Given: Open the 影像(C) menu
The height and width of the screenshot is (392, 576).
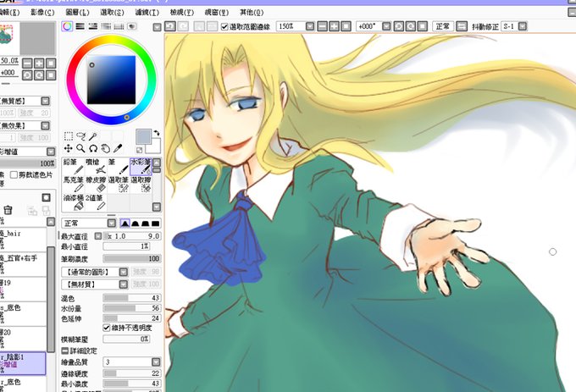Looking at the screenshot, I should click(x=42, y=13).
